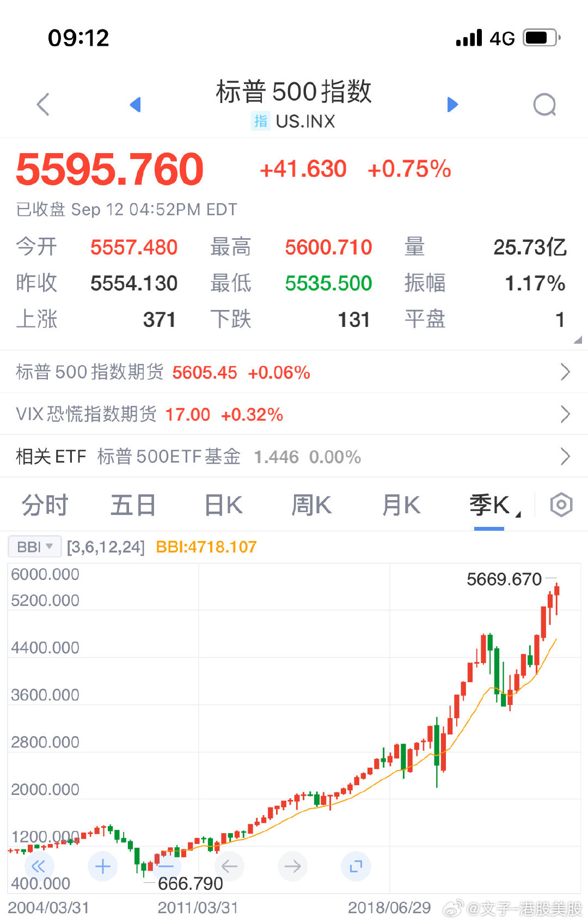Tap the status bar clock 09:12
Viewport: 588px width, 923px height.
(78, 38)
